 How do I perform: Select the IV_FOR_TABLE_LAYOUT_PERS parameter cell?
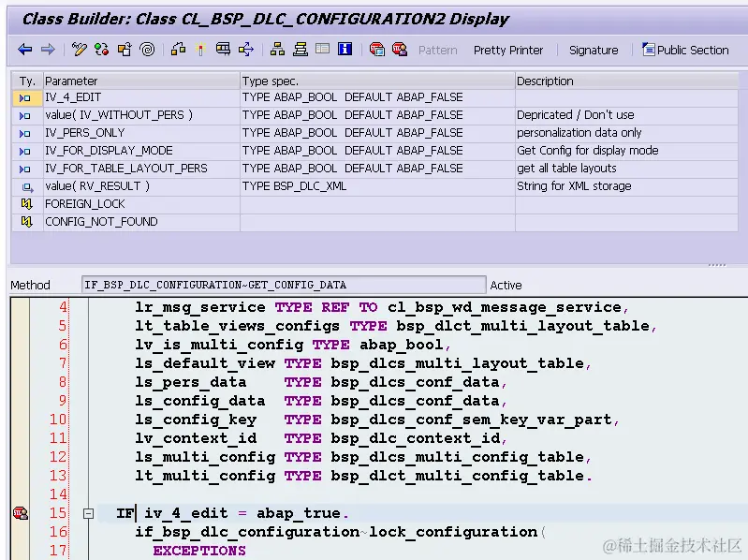141,169
